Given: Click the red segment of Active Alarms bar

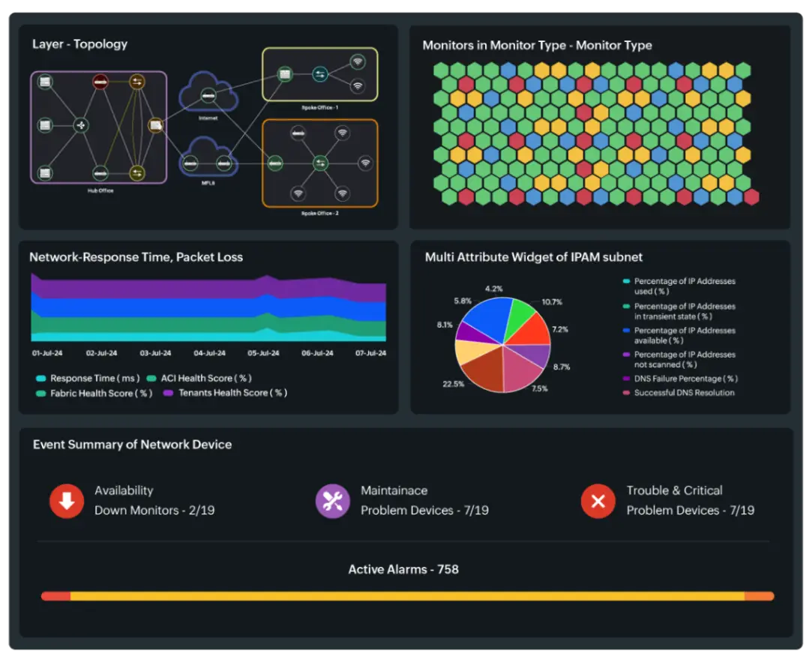Looking at the screenshot, I should tap(56, 596).
